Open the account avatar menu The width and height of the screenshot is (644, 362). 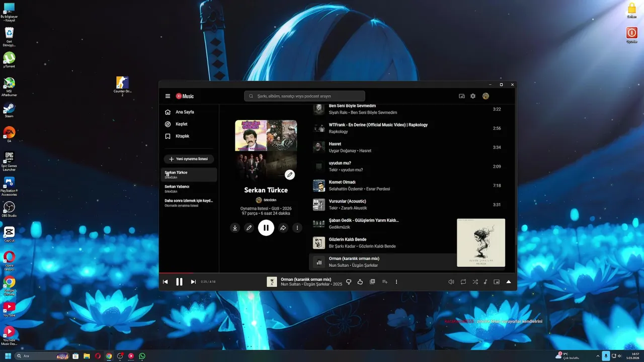(486, 96)
